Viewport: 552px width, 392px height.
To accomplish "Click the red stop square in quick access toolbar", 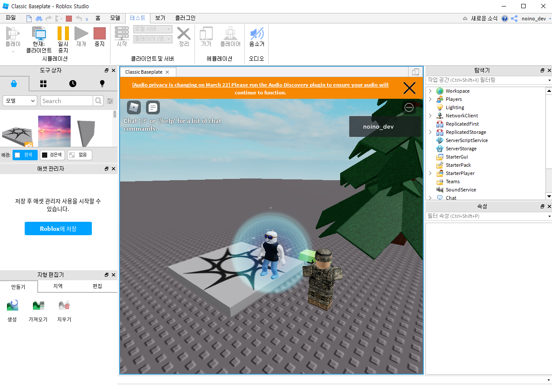I will (x=69, y=18).
